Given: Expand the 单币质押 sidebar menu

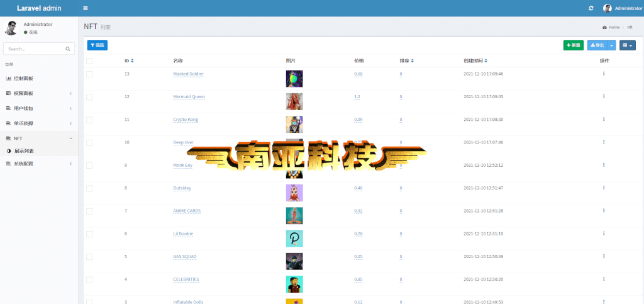Looking at the screenshot, I should 39,123.
